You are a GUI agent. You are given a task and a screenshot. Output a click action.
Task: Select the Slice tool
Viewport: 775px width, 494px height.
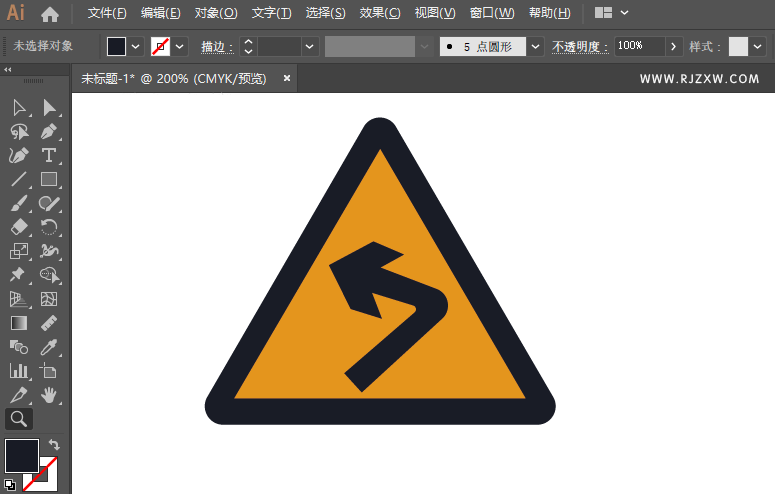click(x=19, y=395)
